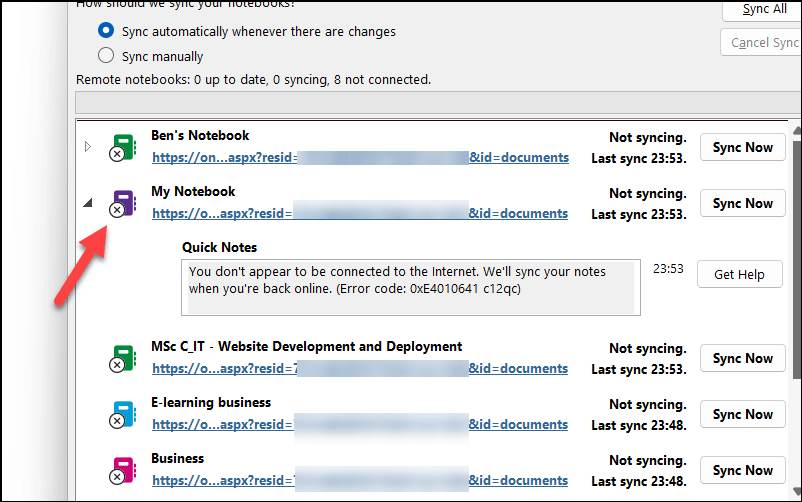The image size is (802, 502).
Task: Collapse My Notebook details
Action: point(87,203)
